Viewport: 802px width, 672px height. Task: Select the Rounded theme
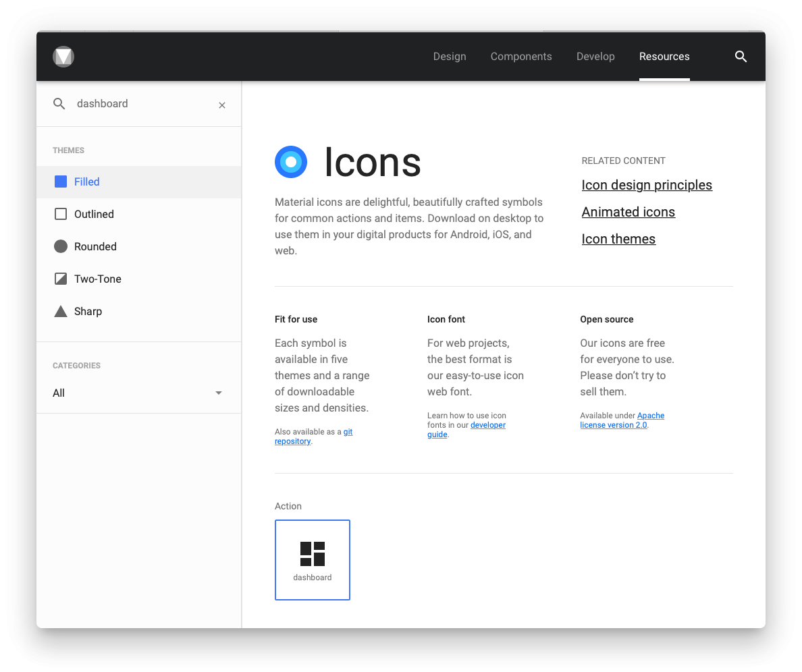pyautogui.click(x=139, y=246)
